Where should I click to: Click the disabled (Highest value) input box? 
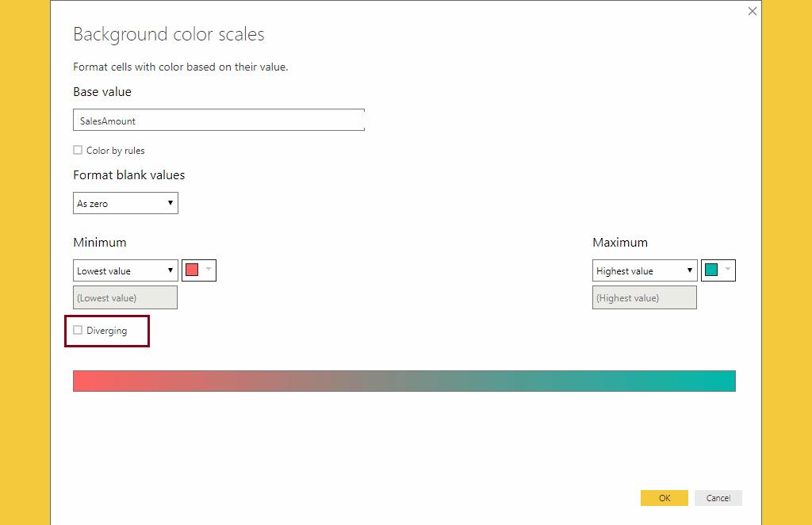tap(644, 297)
